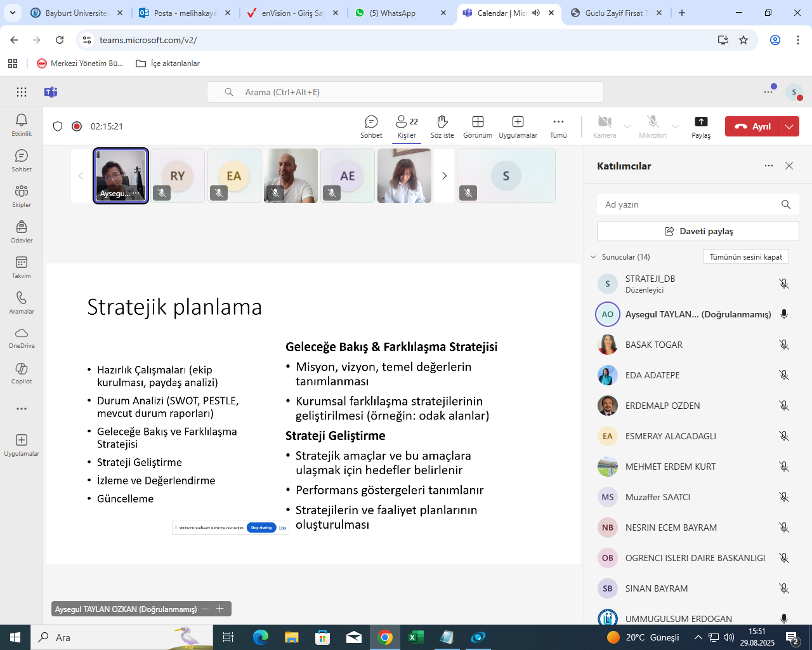812x650 pixels.
Task: Click Tümünün sesini kapat button
Action: click(x=745, y=257)
